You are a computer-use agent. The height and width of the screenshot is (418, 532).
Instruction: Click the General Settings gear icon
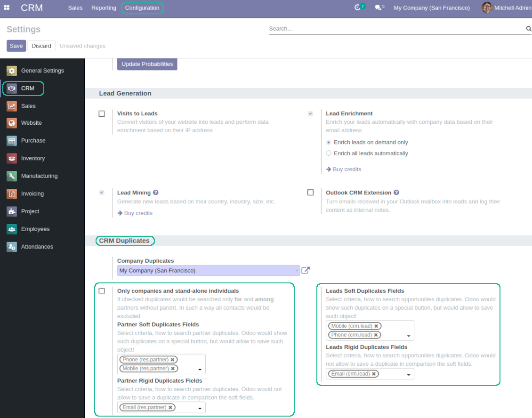pyautogui.click(x=12, y=71)
